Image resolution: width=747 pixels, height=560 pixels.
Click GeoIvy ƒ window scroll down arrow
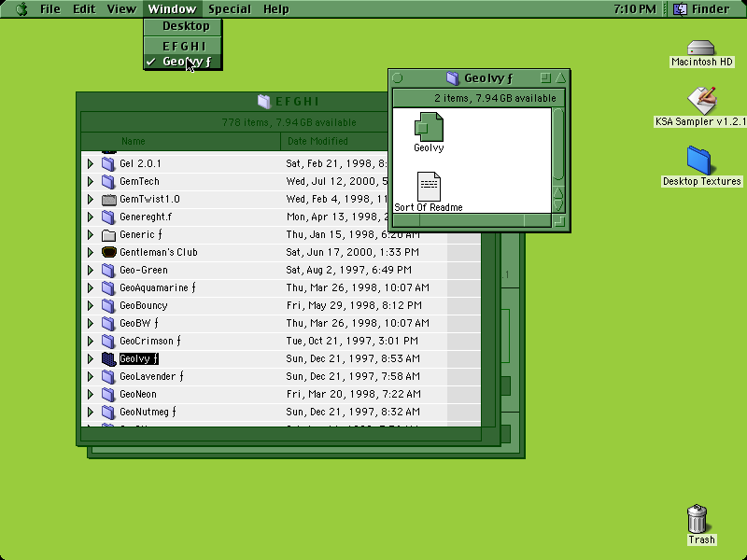pyautogui.click(x=558, y=205)
